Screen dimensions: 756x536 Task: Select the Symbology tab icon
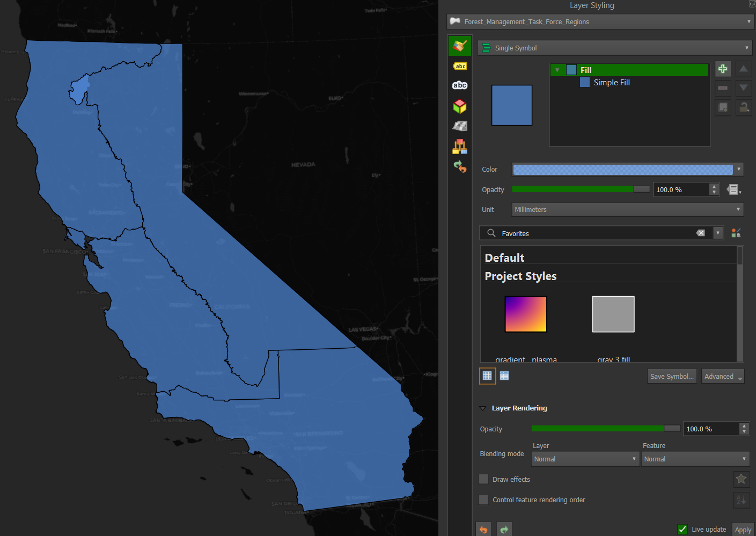[460, 46]
